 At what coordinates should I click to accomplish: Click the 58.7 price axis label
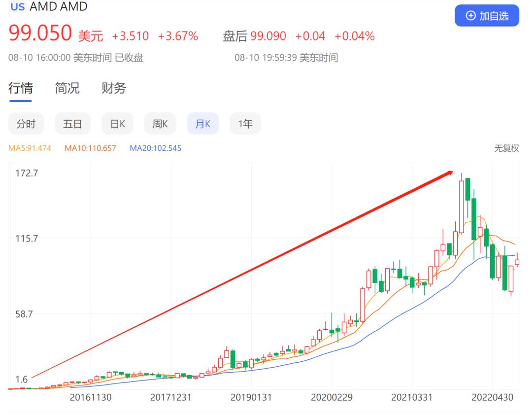point(24,314)
